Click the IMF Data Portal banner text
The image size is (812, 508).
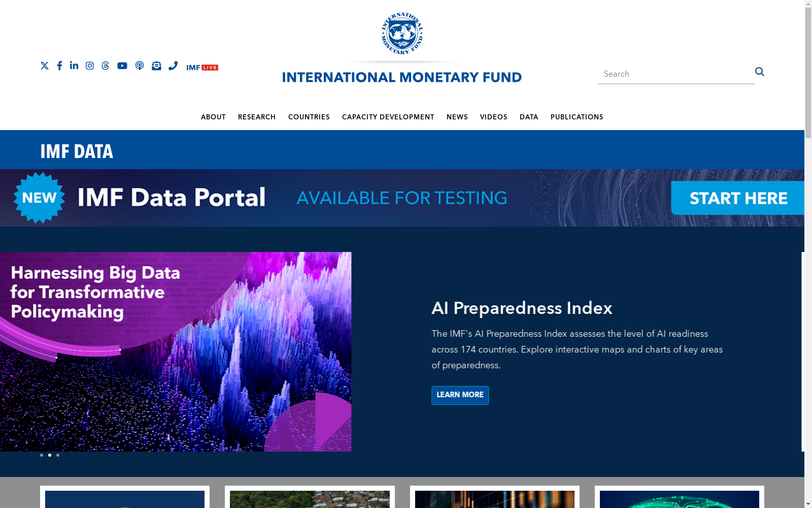[172, 198]
